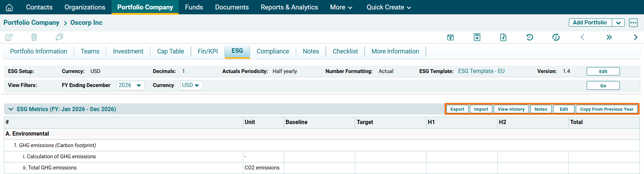Image resolution: width=644 pixels, height=174 pixels.
Task: Collapse the ESG Metrics section
Action: [x=11, y=109]
